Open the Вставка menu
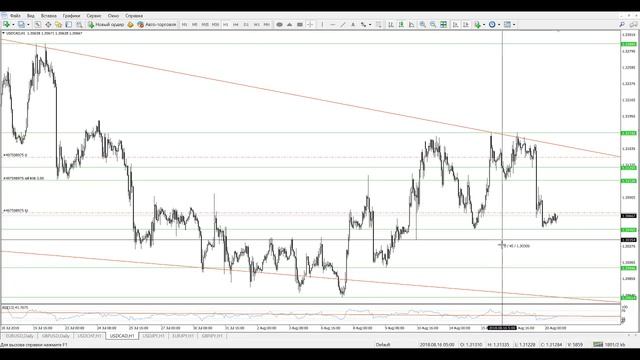This screenshot has width=640, height=360. click(x=49, y=16)
